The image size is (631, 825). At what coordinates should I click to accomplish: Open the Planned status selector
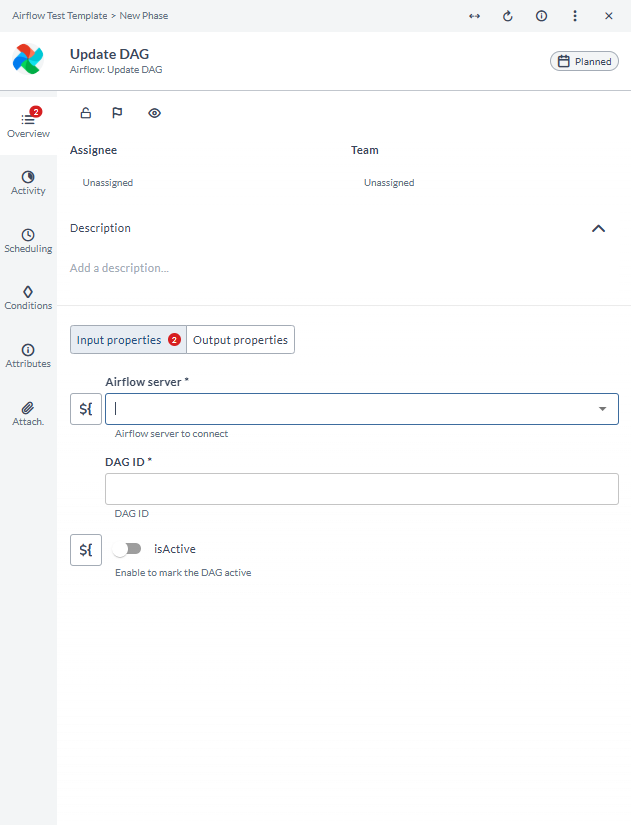pyautogui.click(x=584, y=60)
